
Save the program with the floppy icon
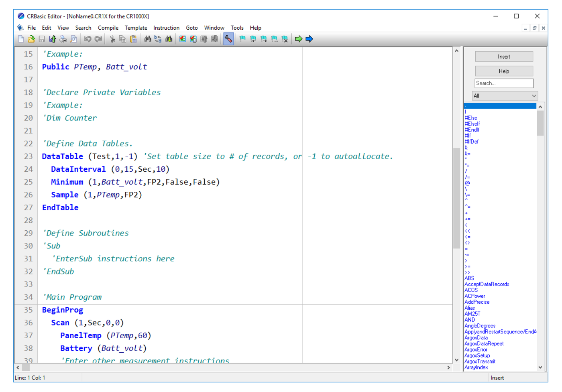42,39
